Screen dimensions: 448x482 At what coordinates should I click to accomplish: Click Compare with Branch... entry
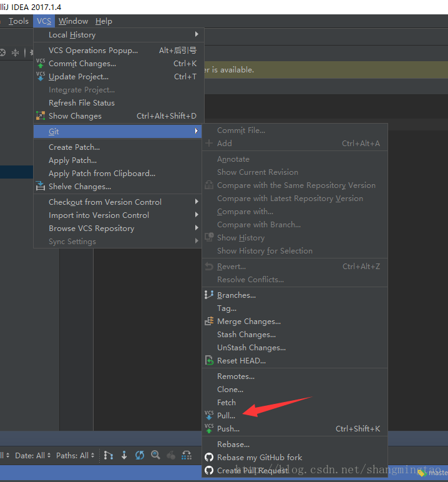295,224
